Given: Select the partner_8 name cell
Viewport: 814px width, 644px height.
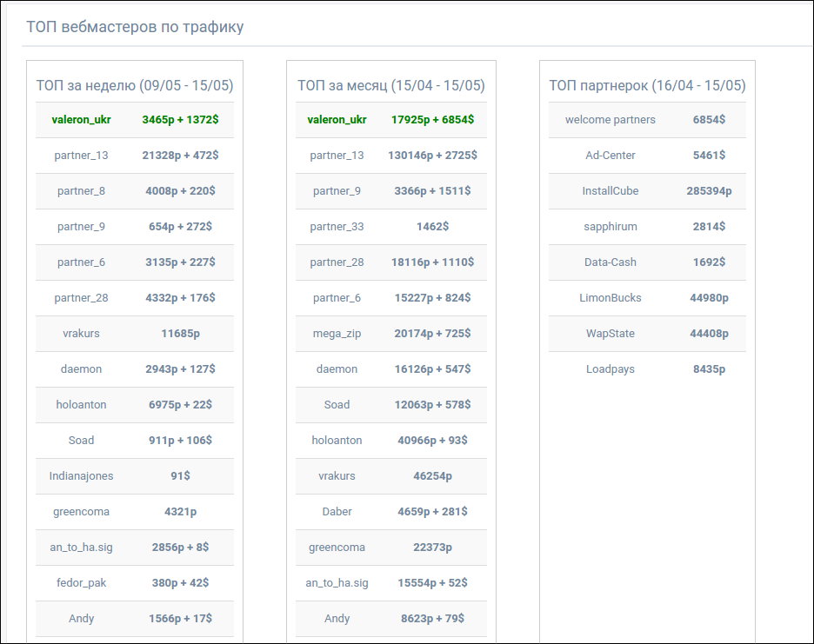Looking at the screenshot, I should (81, 191).
